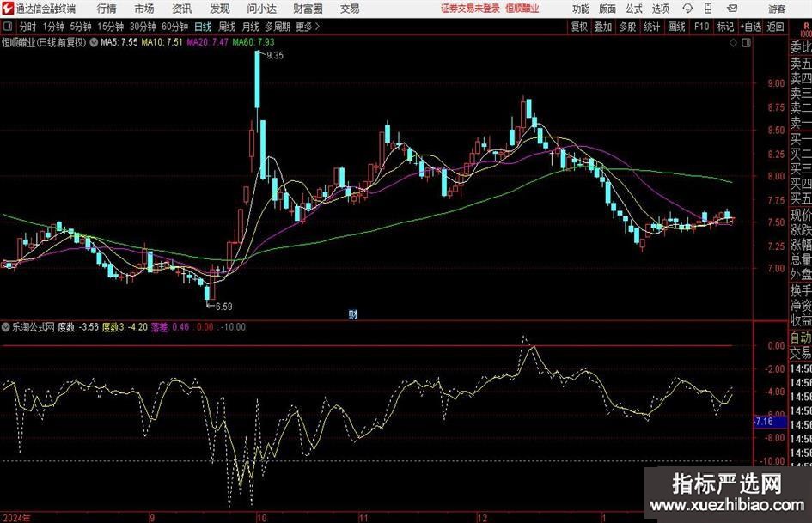The height and width of the screenshot is (523, 812).
Task: Switch to the 15分钟 period tab
Action: (111, 27)
